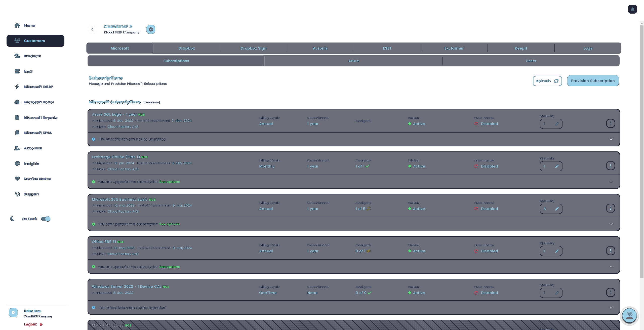This screenshot has width=644, height=330.
Task: Expand the Azure SQL Edge subscription details
Action: (611, 139)
